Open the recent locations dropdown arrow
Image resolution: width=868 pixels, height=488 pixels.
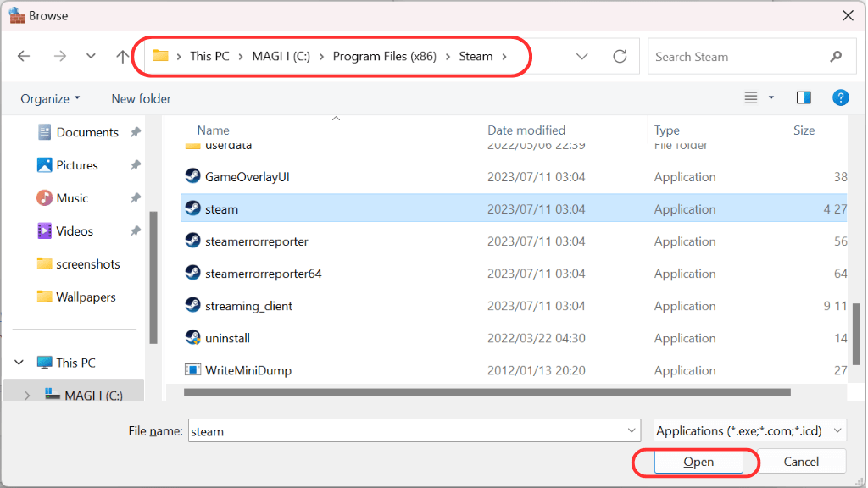coord(91,57)
